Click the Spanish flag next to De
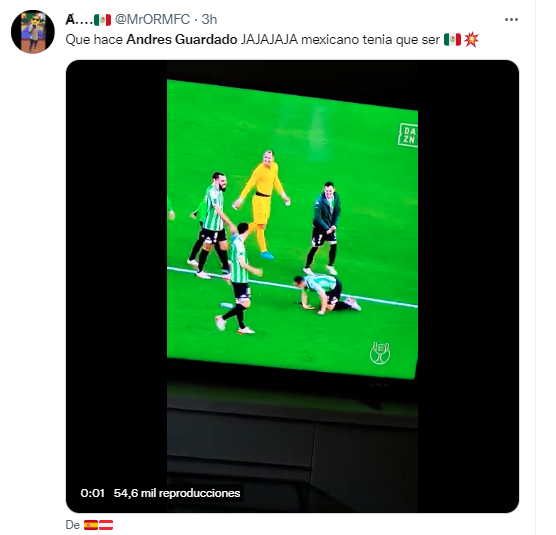 [91, 525]
